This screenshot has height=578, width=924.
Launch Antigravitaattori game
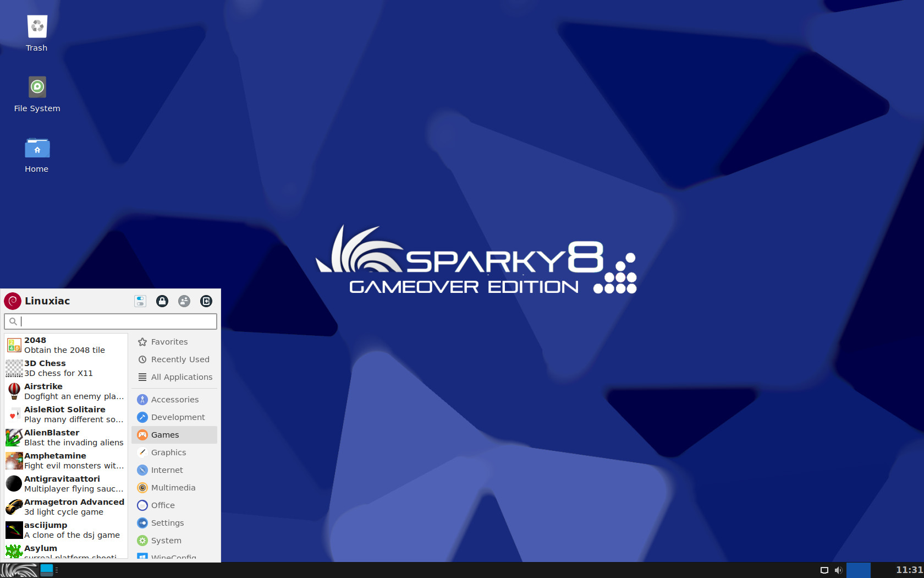coord(66,484)
